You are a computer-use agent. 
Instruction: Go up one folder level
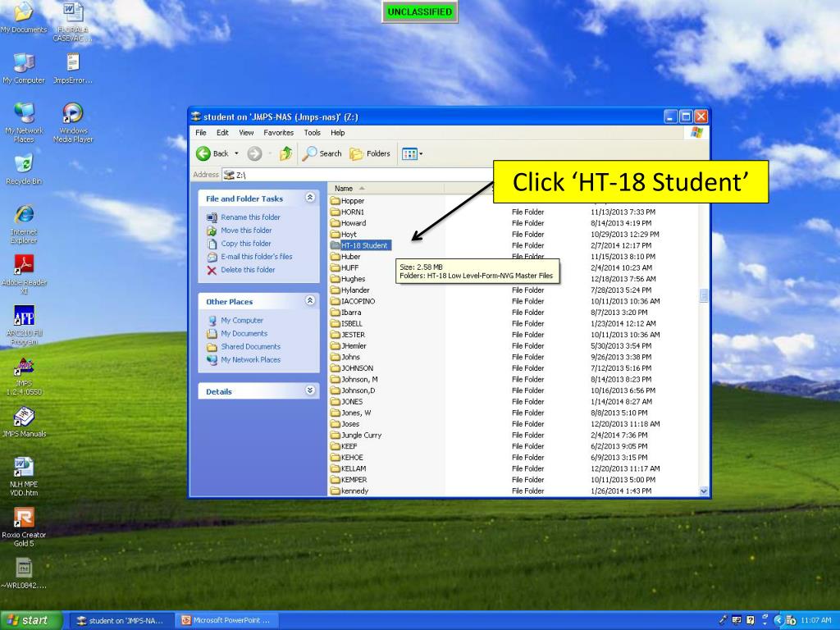[x=286, y=153]
